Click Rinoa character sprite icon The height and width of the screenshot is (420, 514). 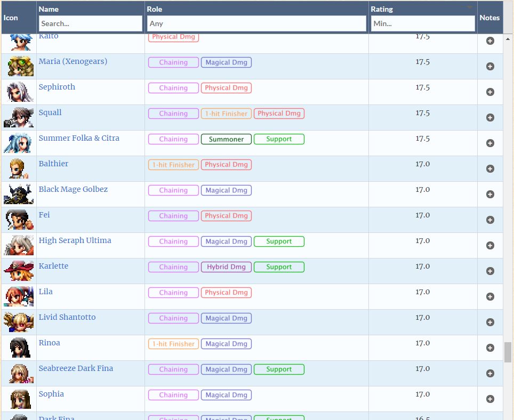point(20,348)
